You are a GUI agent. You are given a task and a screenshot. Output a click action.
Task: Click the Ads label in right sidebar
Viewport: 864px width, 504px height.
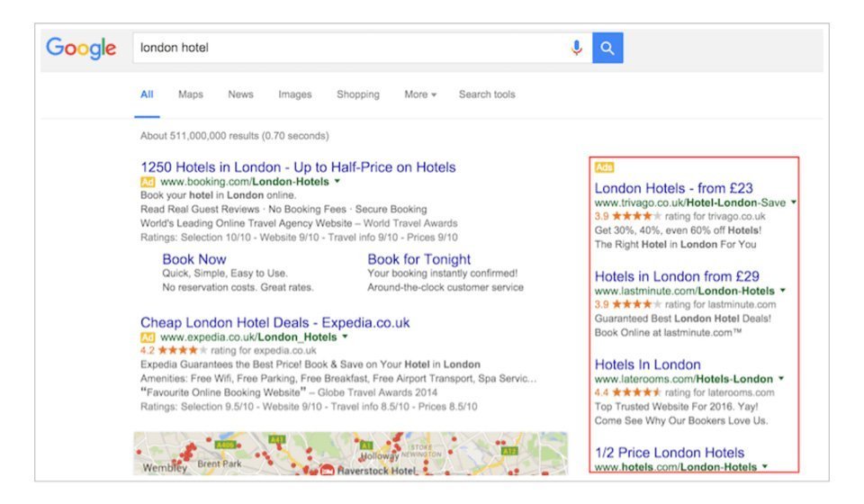click(x=604, y=166)
